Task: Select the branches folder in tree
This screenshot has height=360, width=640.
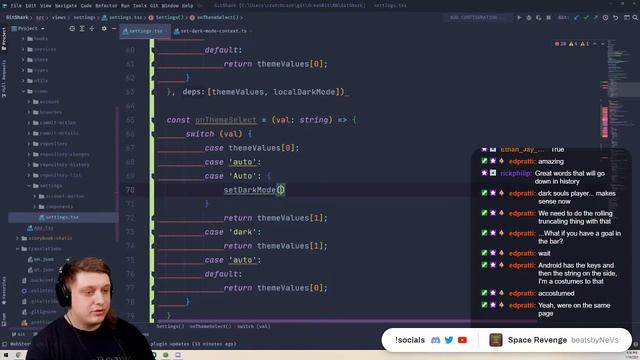Action: (51, 112)
